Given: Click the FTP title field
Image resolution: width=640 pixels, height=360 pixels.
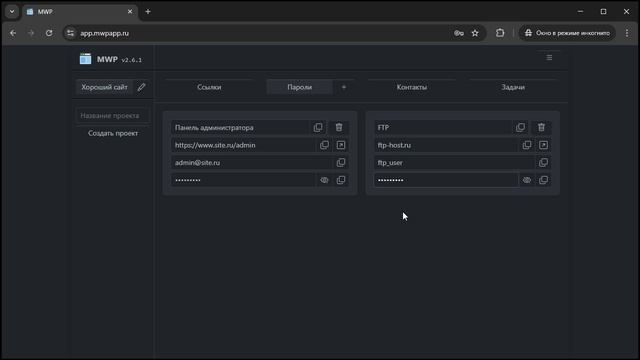Looking at the screenshot, I should click(x=442, y=127).
